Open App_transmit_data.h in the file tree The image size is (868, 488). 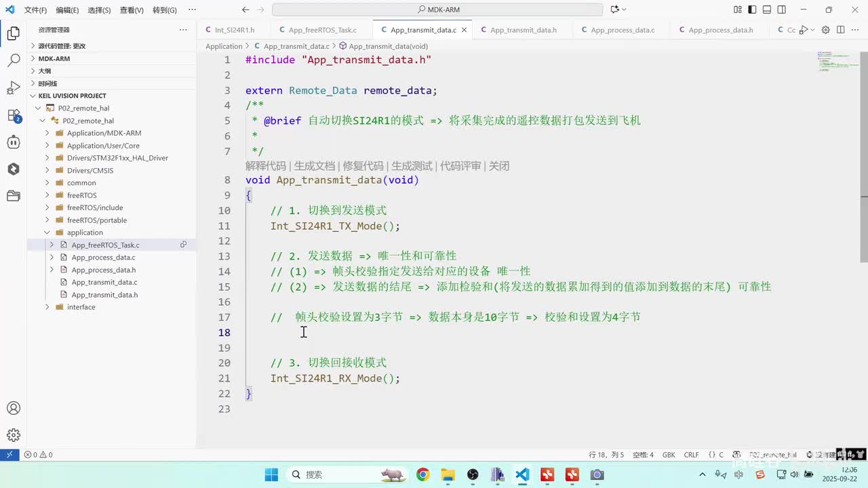coord(104,295)
